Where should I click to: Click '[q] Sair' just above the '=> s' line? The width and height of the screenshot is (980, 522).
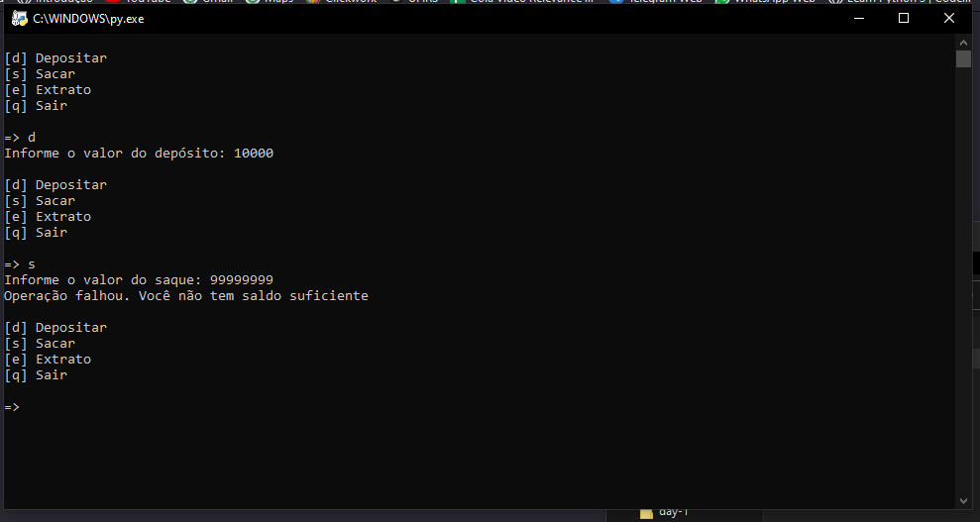(36, 233)
